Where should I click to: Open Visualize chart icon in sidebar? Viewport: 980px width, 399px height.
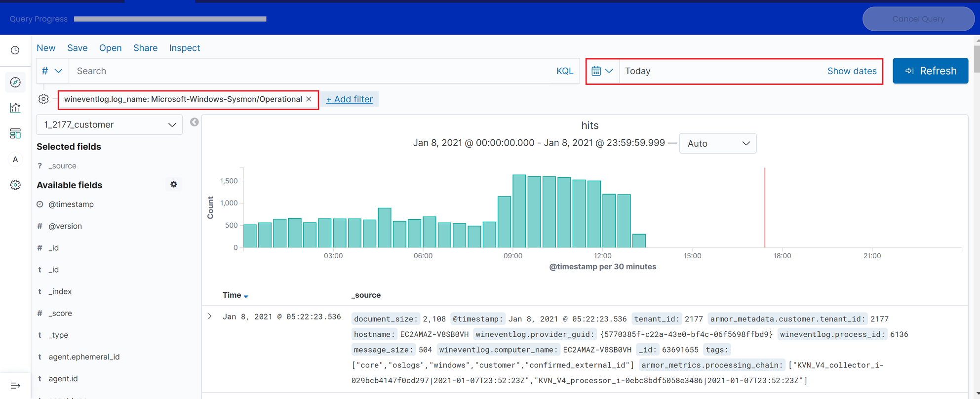click(x=15, y=108)
